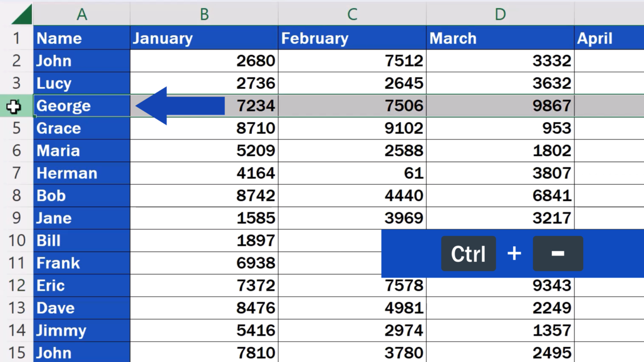Viewport: 644px width, 362px height.
Task: Select the February header cell
Action: [x=352, y=38]
